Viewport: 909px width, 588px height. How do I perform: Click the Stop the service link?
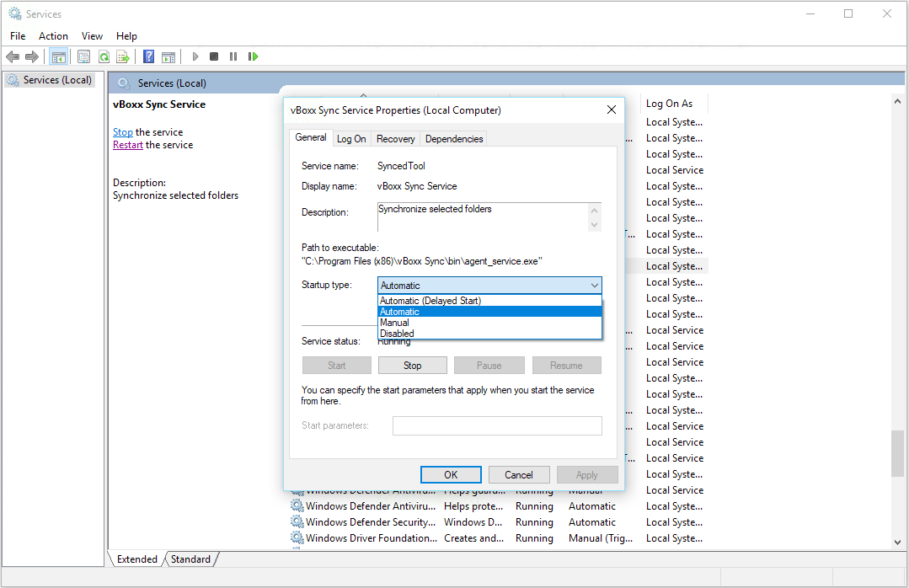pyautogui.click(x=123, y=132)
